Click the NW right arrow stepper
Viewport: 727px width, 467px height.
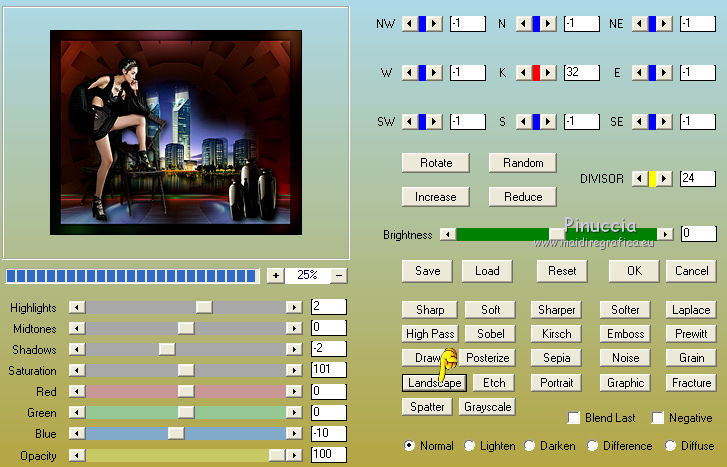[434, 24]
